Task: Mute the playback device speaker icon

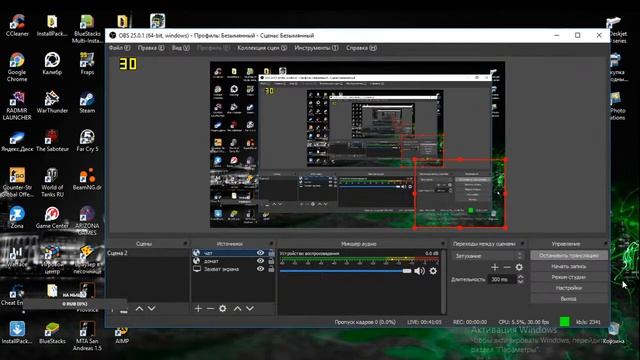Action: pyautogui.click(x=419, y=271)
